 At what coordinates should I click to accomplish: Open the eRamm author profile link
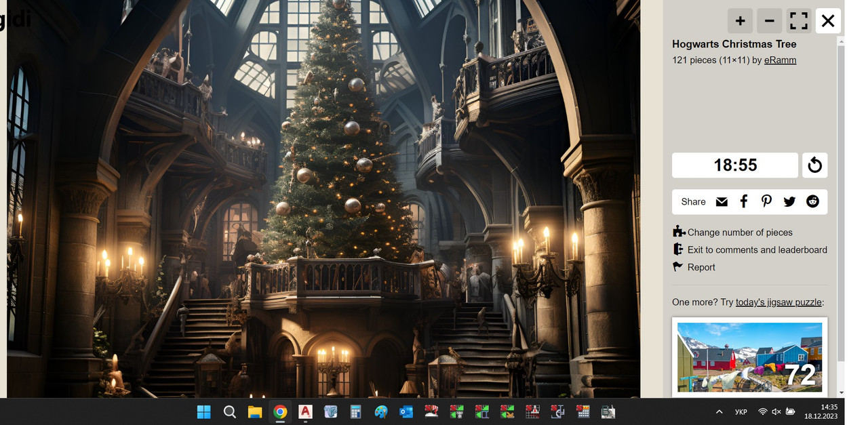[x=781, y=60]
